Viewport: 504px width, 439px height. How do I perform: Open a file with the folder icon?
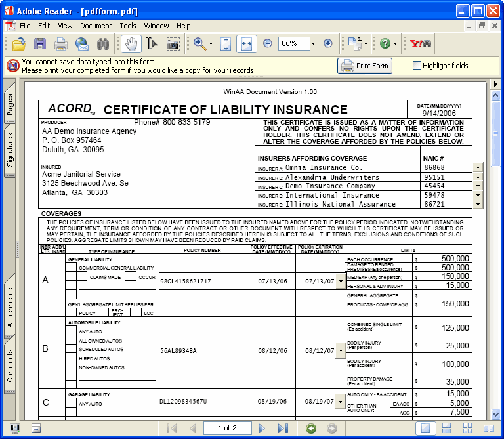[19, 44]
